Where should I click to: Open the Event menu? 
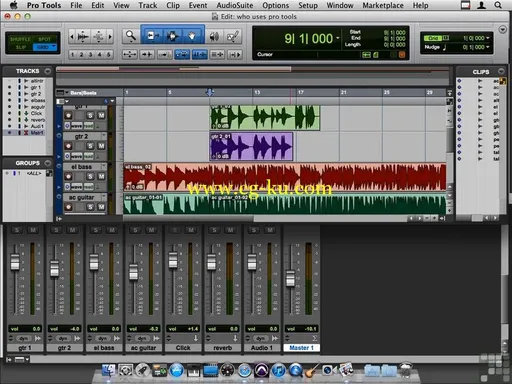pos(198,5)
